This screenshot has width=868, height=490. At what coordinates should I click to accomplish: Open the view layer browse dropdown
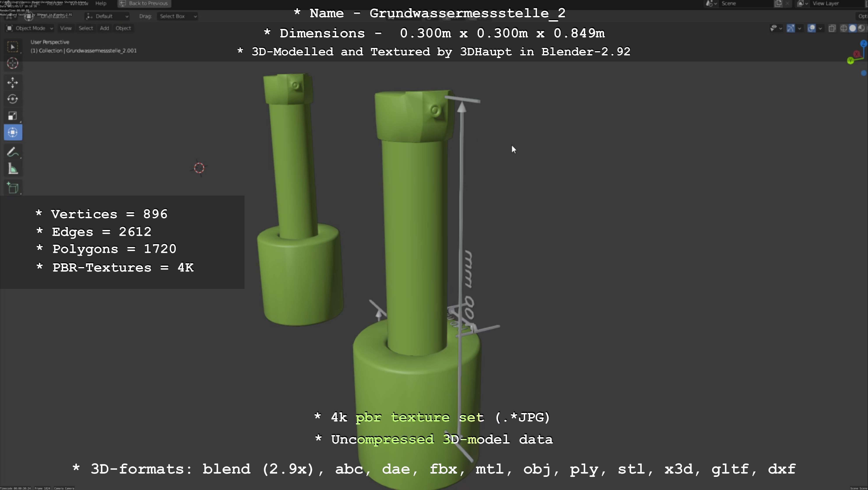[803, 3]
